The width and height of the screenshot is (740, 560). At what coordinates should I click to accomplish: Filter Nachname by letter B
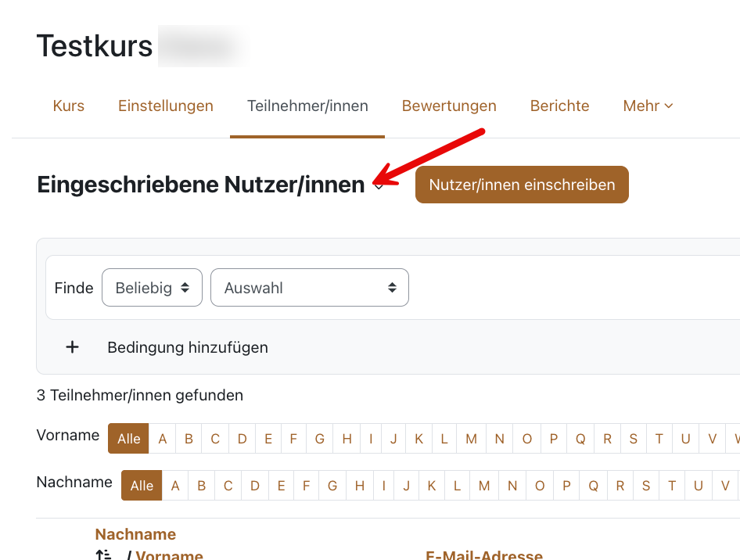point(202,486)
